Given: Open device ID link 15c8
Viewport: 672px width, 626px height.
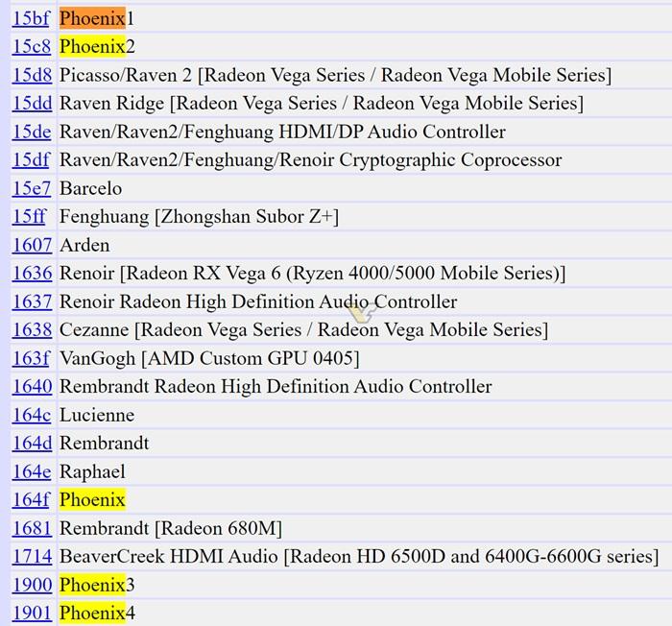Looking at the screenshot, I should [32, 46].
